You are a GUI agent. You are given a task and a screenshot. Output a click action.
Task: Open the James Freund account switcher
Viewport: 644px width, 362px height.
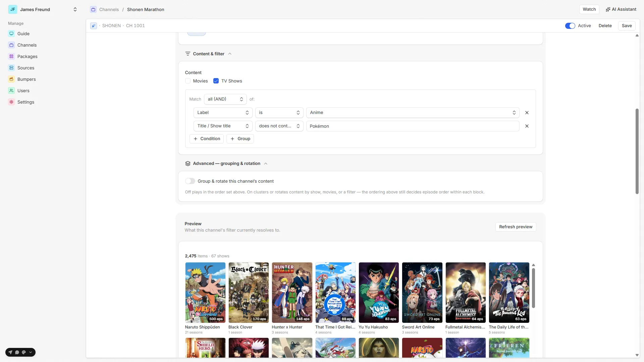point(43,9)
